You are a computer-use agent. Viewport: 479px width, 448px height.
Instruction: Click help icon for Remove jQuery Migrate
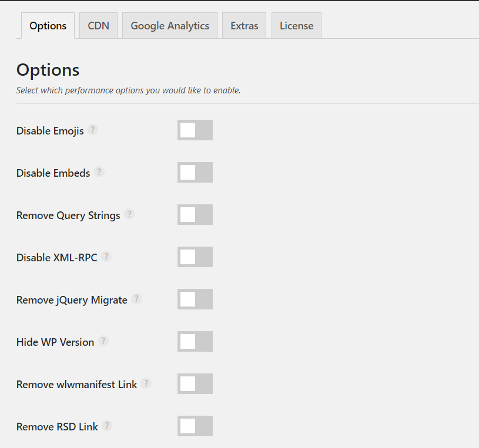136,299
